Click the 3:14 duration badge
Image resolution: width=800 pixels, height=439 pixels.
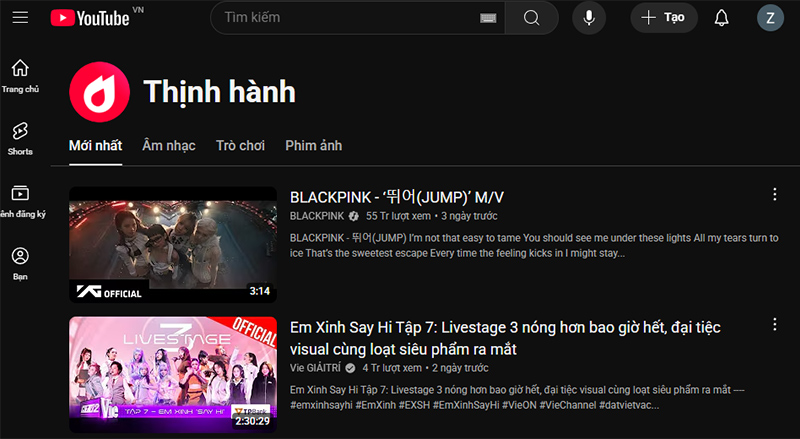pos(260,291)
